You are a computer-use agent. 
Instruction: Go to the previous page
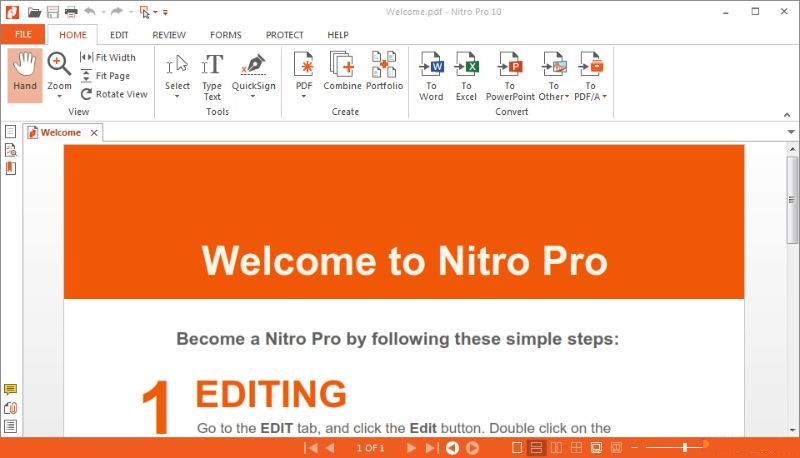pos(330,448)
